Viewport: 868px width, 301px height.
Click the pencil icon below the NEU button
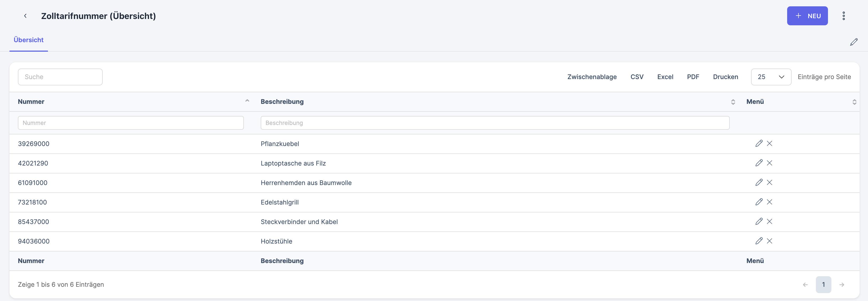pyautogui.click(x=854, y=42)
